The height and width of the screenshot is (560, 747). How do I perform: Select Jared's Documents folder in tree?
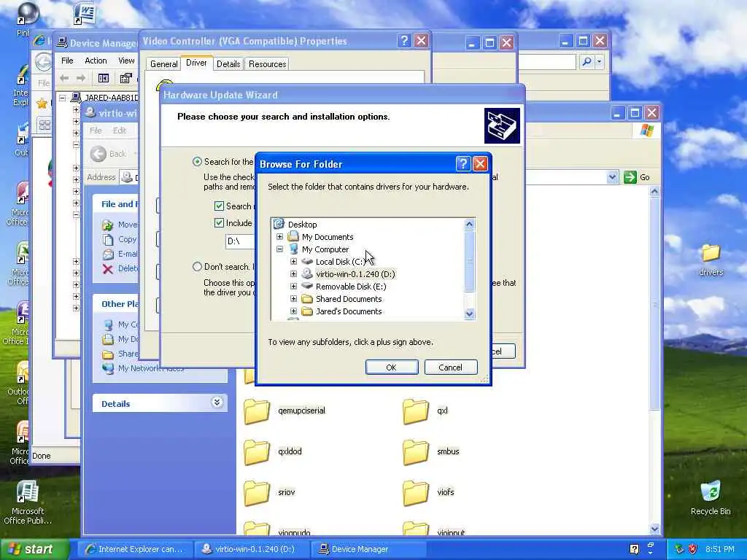click(348, 311)
